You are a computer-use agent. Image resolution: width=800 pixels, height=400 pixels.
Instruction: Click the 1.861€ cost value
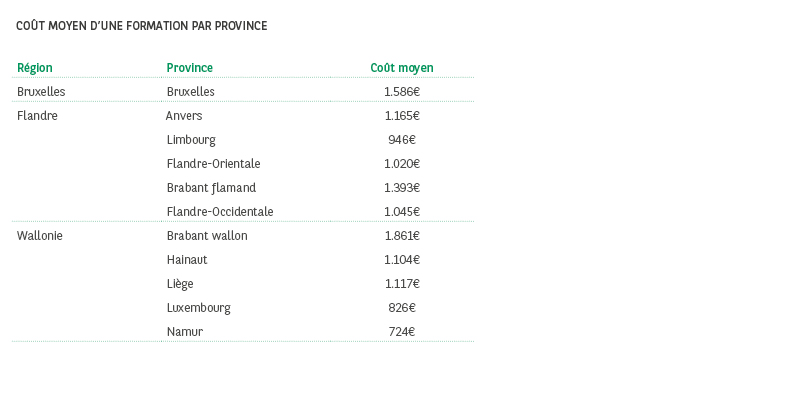pyautogui.click(x=402, y=236)
